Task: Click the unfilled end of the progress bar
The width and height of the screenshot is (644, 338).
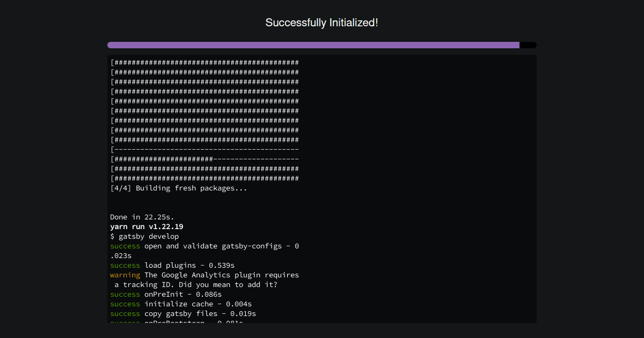Action: [527, 45]
